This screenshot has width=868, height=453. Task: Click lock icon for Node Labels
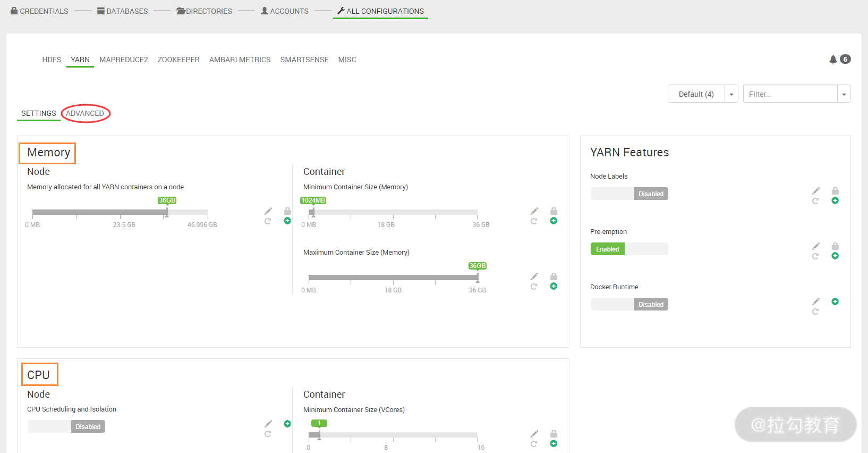835,191
